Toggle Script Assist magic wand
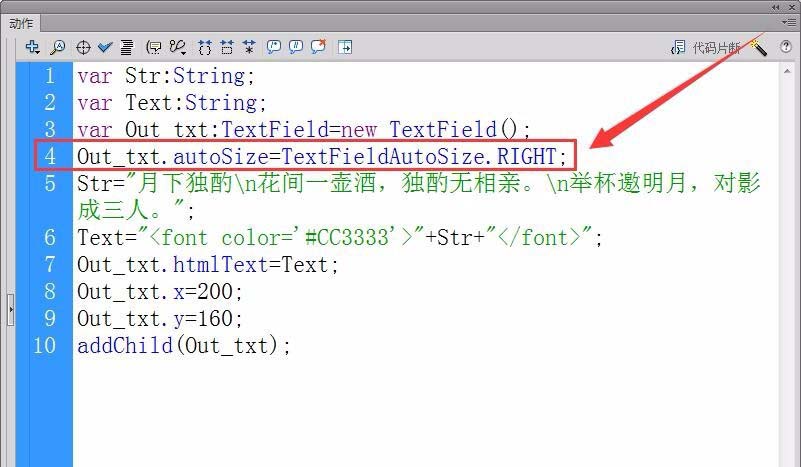The image size is (801, 467). click(x=758, y=47)
